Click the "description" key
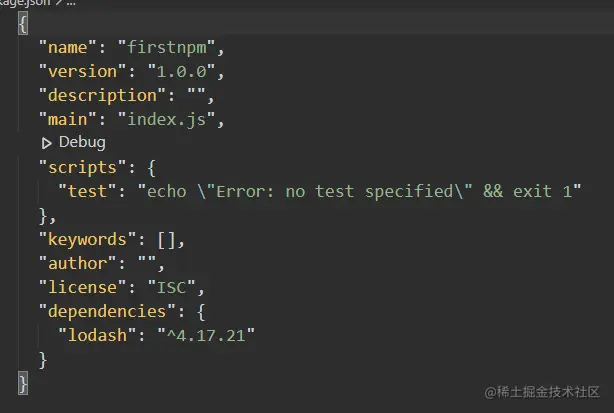The width and height of the screenshot is (614, 413). (102, 96)
